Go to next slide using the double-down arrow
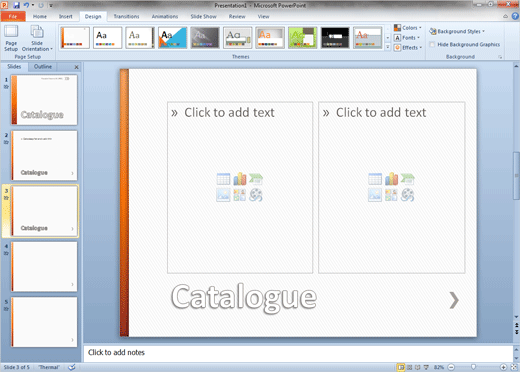This screenshot has width=520, height=372. (x=517, y=331)
